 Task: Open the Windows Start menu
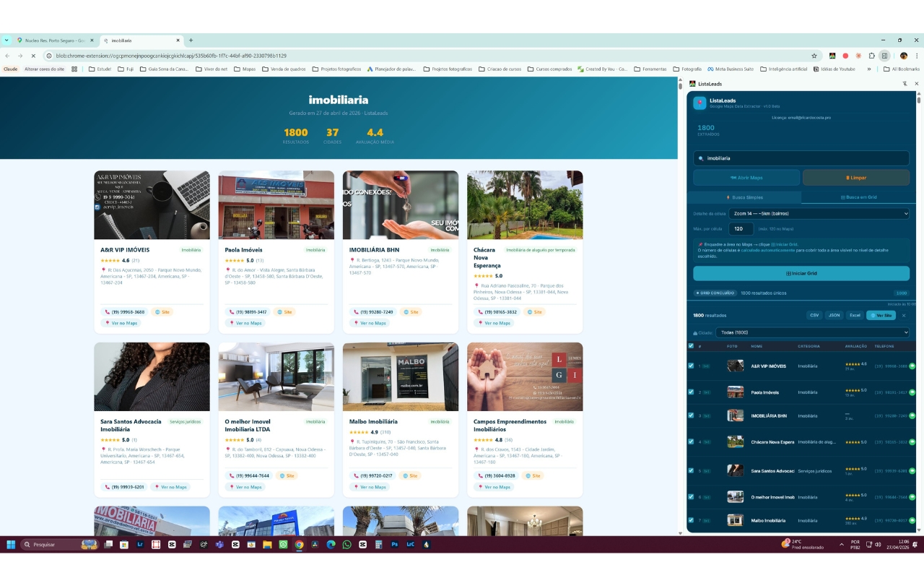[11, 544]
